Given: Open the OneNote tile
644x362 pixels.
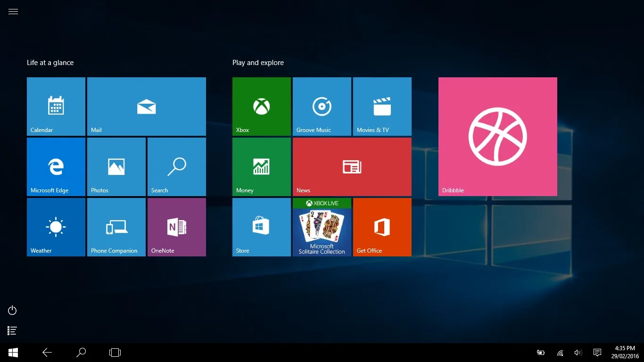Looking at the screenshot, I should (x=177, y=227).
